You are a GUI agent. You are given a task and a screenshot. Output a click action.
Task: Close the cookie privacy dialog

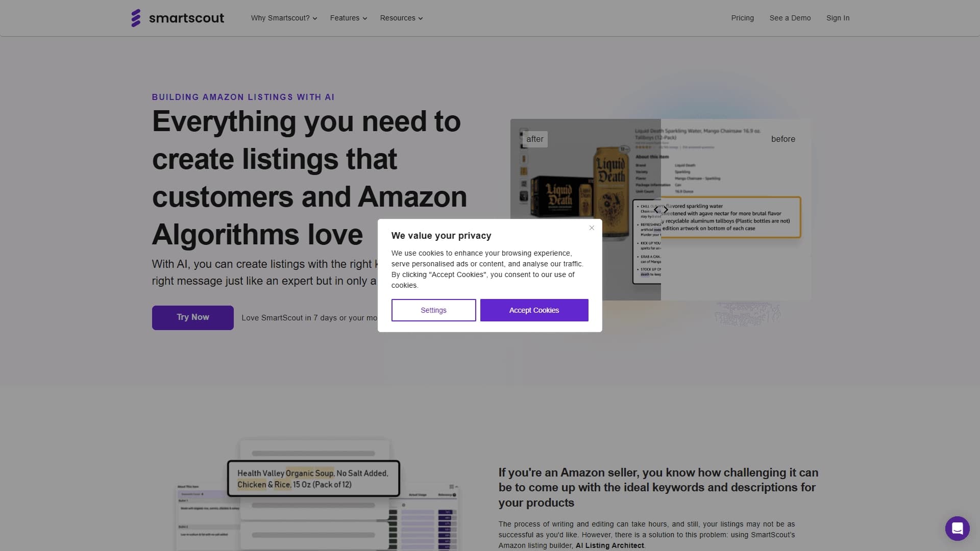pos(592,228)
